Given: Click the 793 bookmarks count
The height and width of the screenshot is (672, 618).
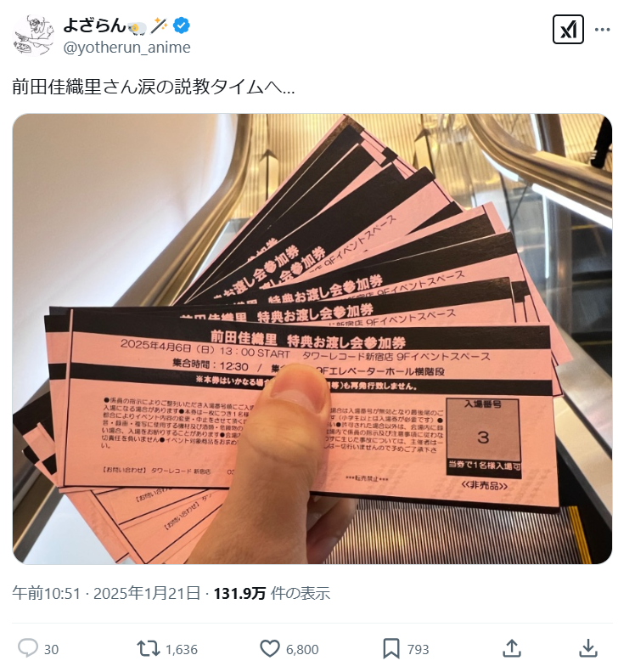Looking at the screenshot, I should [418, 650].
